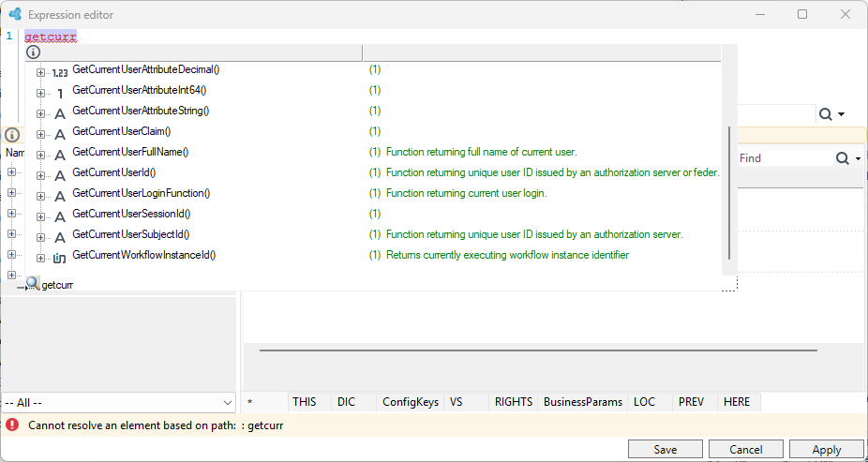Switch to the BusinessParams tab

[x=582, y=402]
